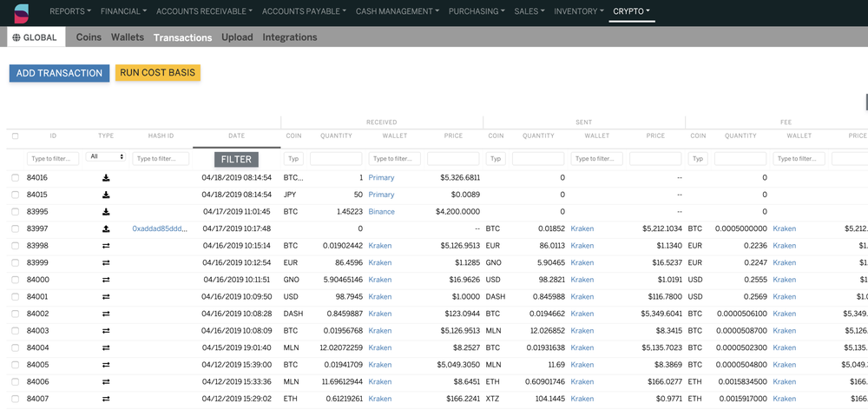Screen dimensions: 868x410
Task: Open the SALES dropdown menu
Action: coord(529,11)
